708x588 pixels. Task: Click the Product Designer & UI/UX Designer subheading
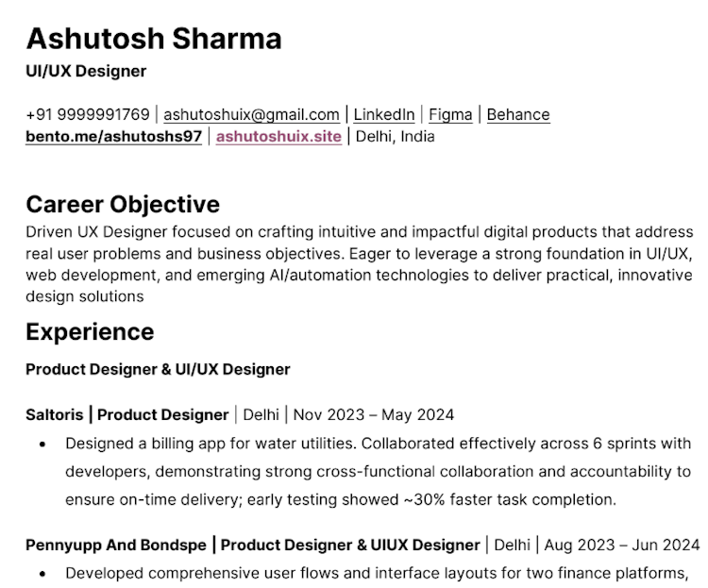pos(158,369)
